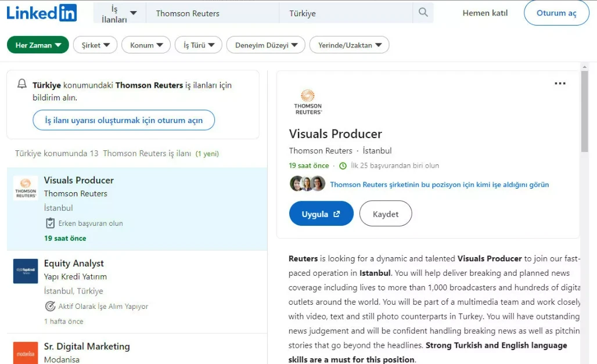597x364 pixels.
Task: Expand the Her Zaman date filter
Action: pyautogui.click(x=38, y=45)
